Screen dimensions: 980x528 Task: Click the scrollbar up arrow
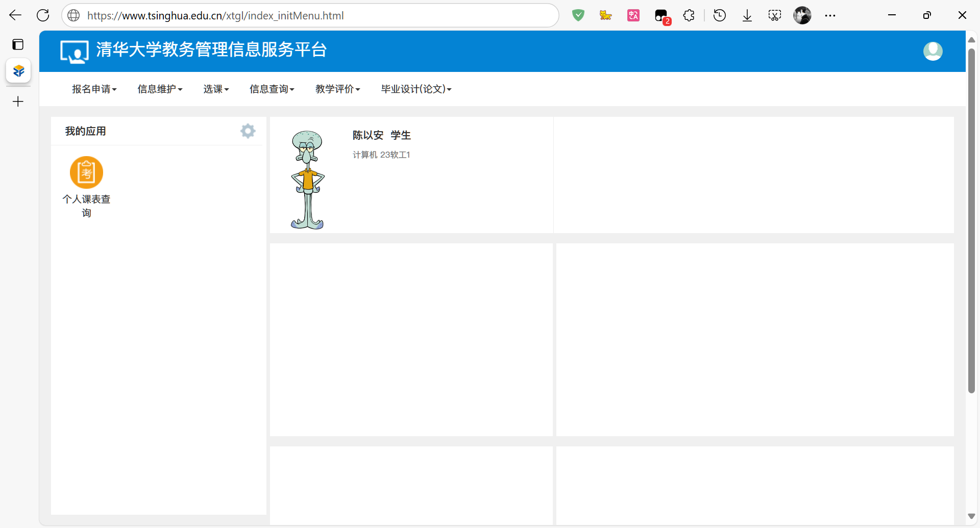point(971,39)
